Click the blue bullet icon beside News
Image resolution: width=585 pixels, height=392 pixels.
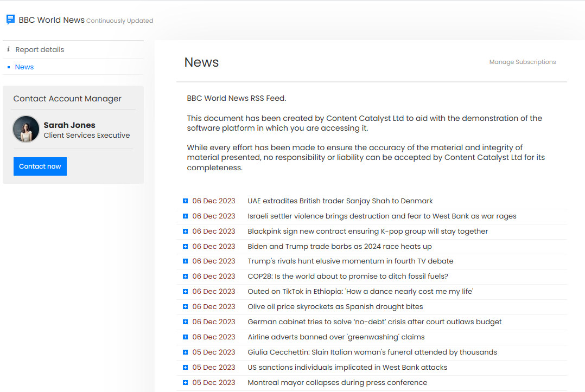(9, 67)
